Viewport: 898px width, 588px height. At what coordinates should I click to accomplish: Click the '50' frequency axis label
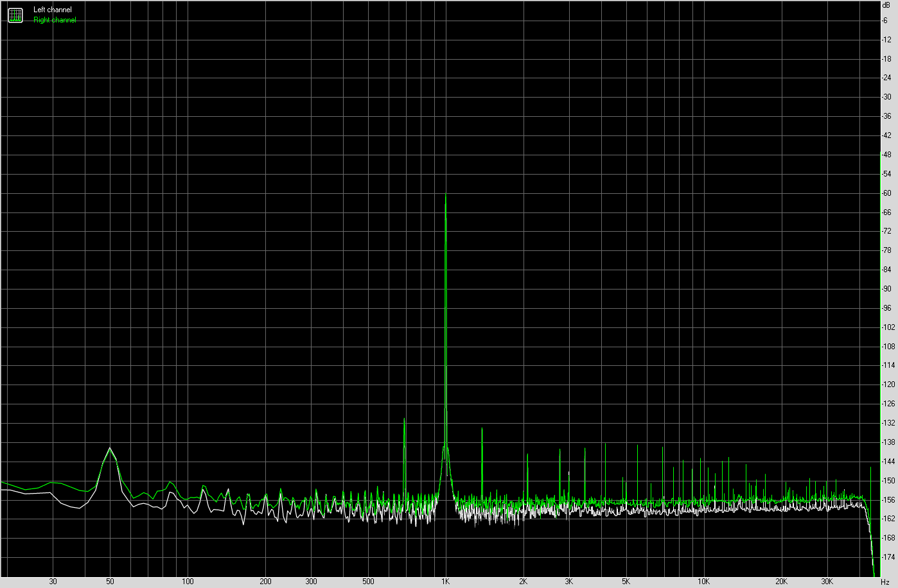click(x=110, y=582)
